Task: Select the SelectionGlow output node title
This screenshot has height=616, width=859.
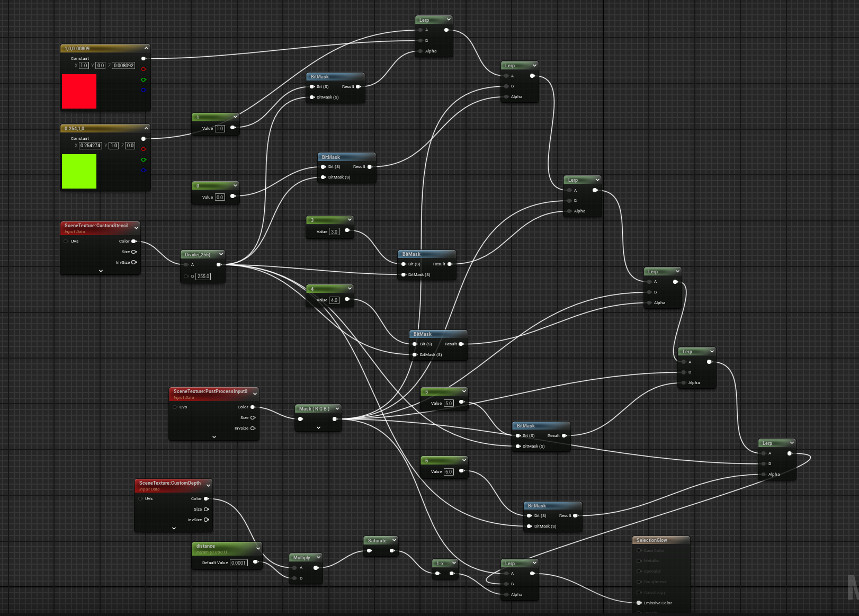Action: coord(651,540)
